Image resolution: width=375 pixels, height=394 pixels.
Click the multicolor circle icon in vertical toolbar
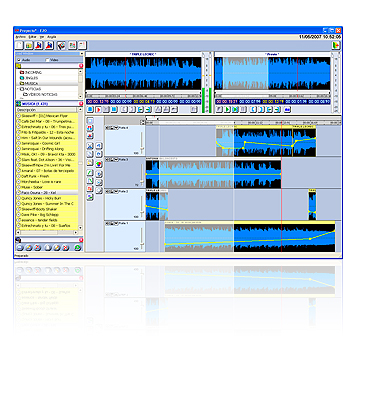pos(99,164)
